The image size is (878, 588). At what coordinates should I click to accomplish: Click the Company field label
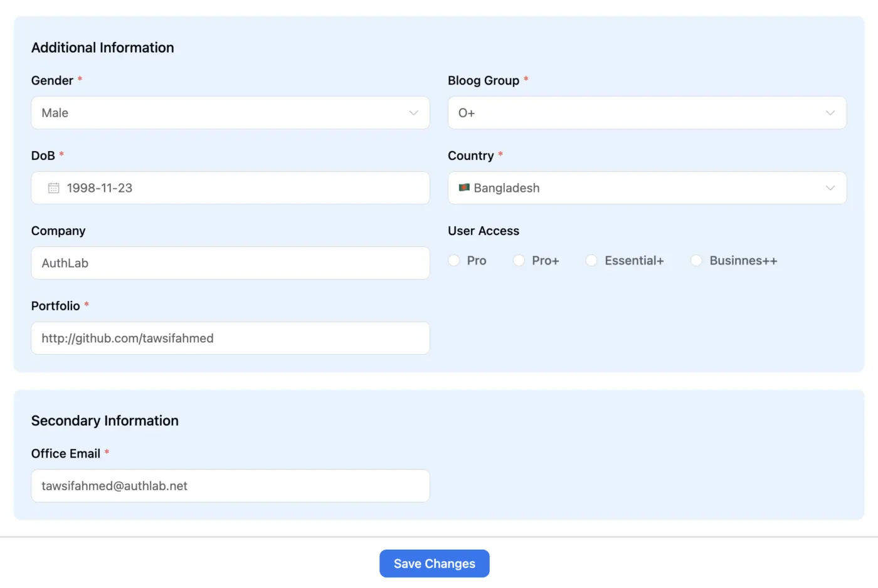pos(58,231)
